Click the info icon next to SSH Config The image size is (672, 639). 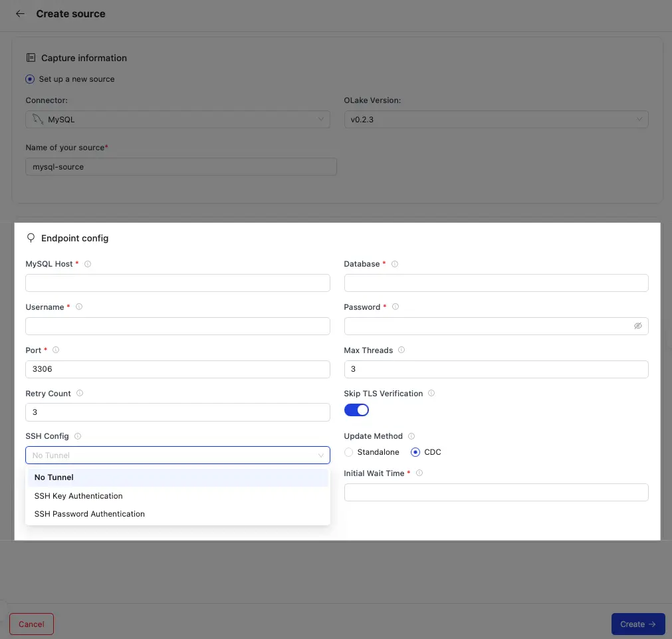tap(78, 436)
